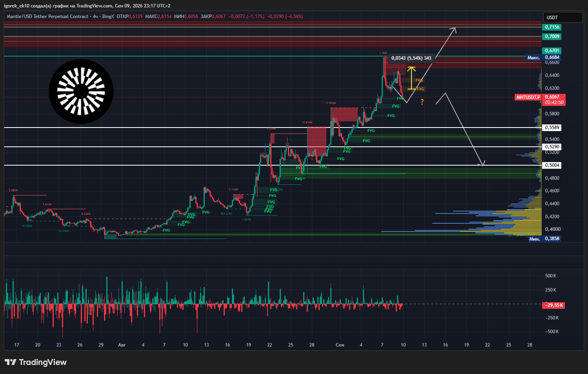Select the 0,0343 (5,54%) 343 measurement label
588x374 pixels.
click(411, 58)
